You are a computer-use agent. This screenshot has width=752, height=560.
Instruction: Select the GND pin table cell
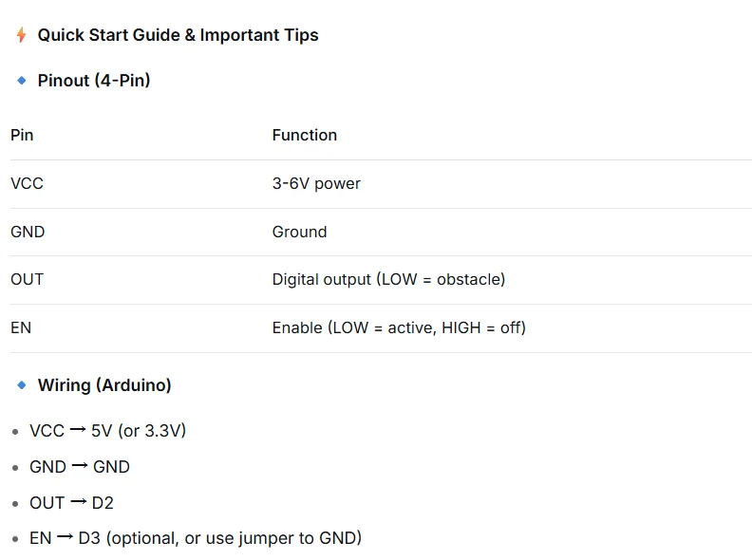pos(28,232)
